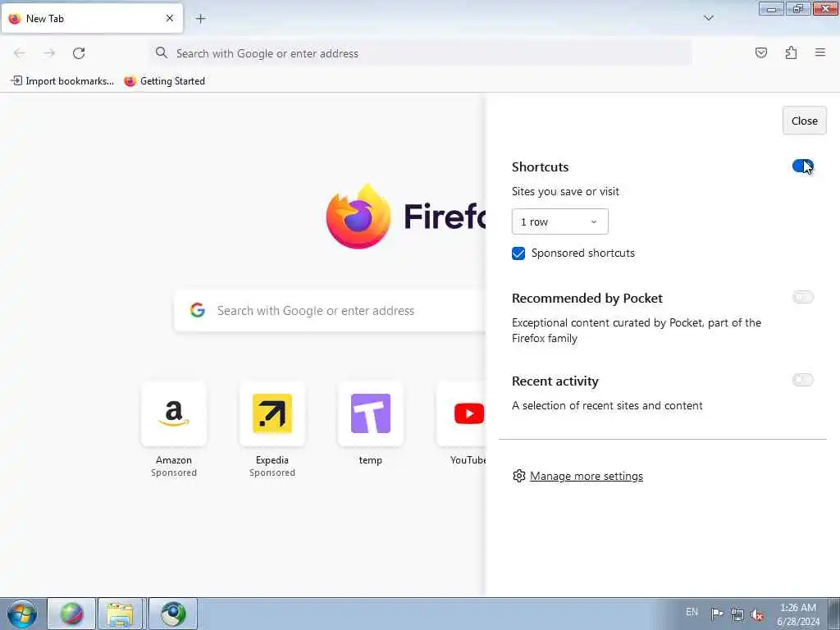Select the New Tab tab

pyautogui.click(x=92, y=18)
